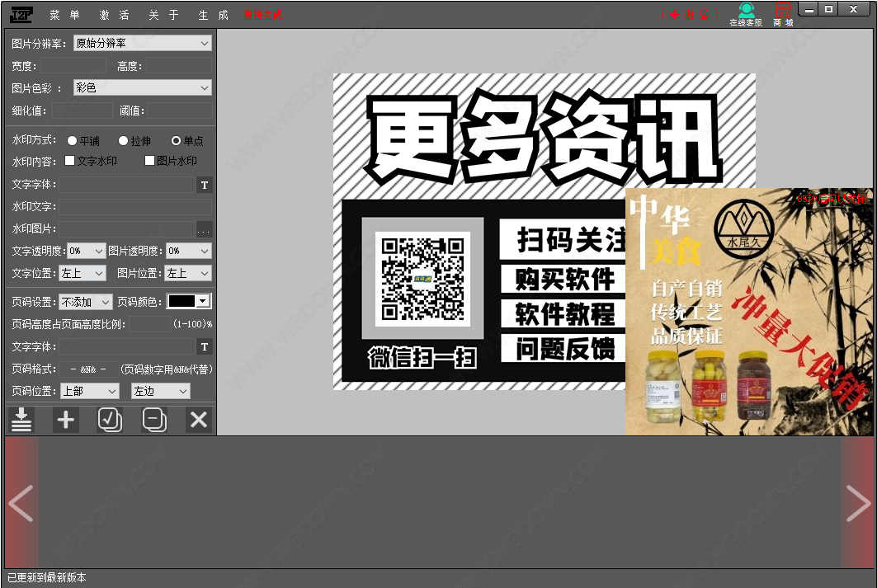877x588 pixels.
Task: Open the online customer service icon
Action: (x=746, y=14)
